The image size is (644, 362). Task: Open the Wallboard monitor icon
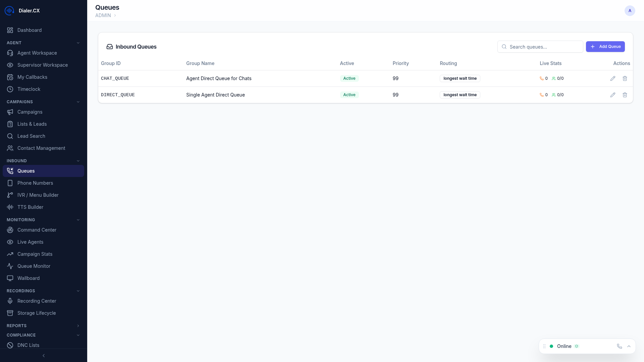tap(10, 278)
